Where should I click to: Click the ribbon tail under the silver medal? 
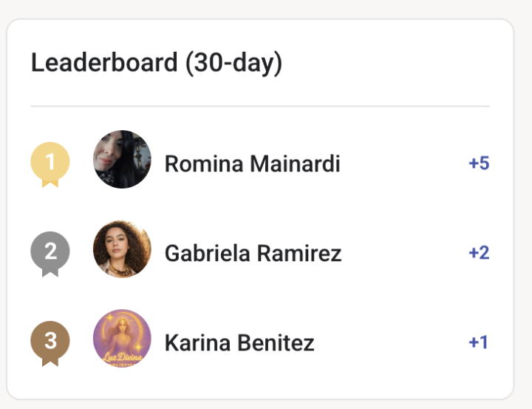point(50,272)
